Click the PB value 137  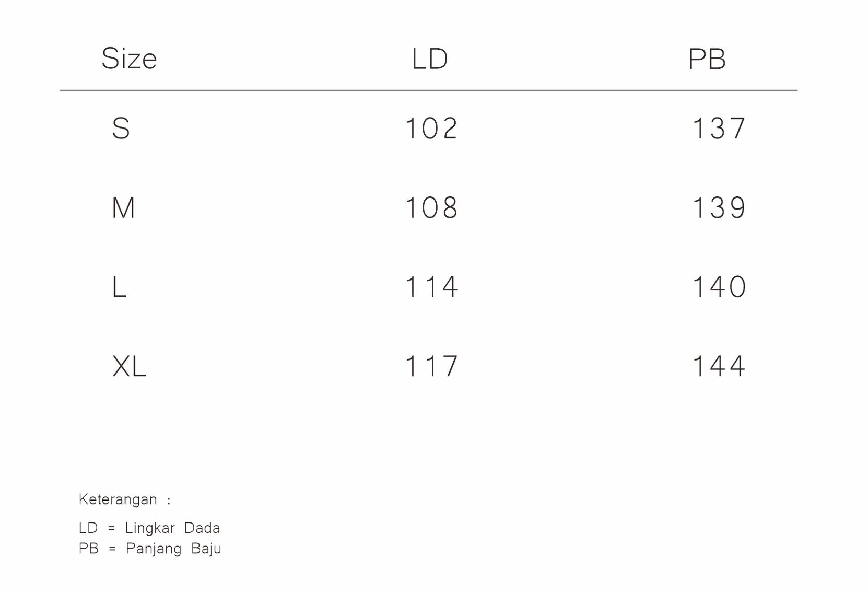(x=719, y=129)
